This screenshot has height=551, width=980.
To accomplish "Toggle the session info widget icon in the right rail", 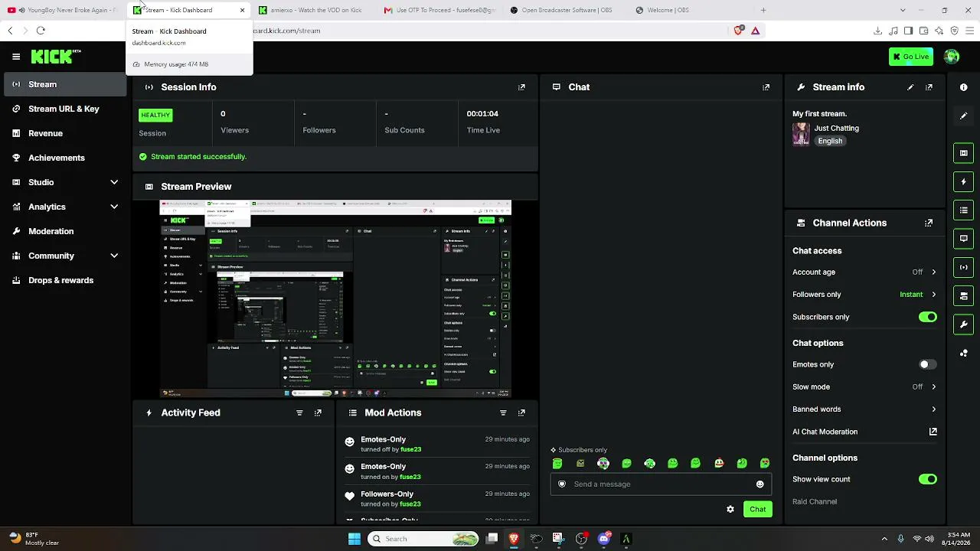I will click(964, 267).
